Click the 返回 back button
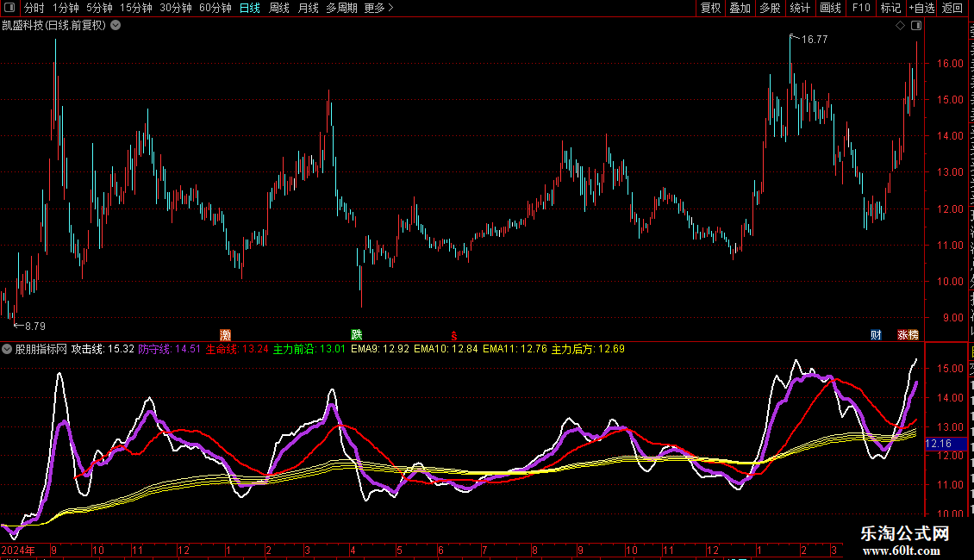The height and width of the screenshot is (560, 974). (x=952, y=8)
